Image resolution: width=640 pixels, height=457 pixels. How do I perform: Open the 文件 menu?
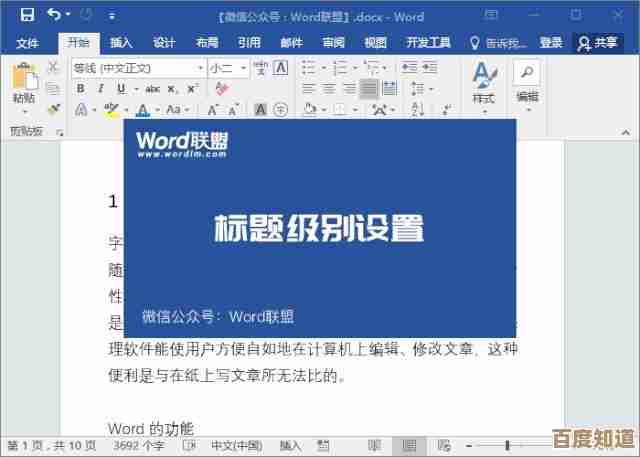click(27, 43)
